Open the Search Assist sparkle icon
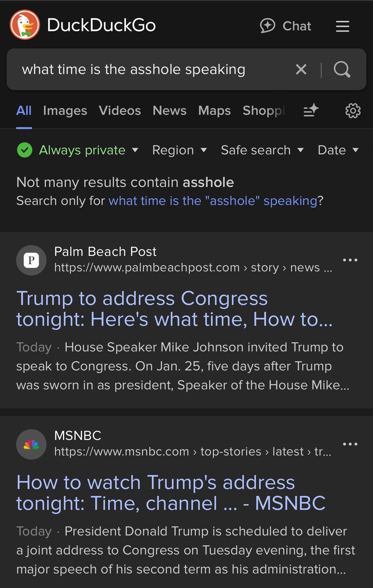 coord(311,110)
